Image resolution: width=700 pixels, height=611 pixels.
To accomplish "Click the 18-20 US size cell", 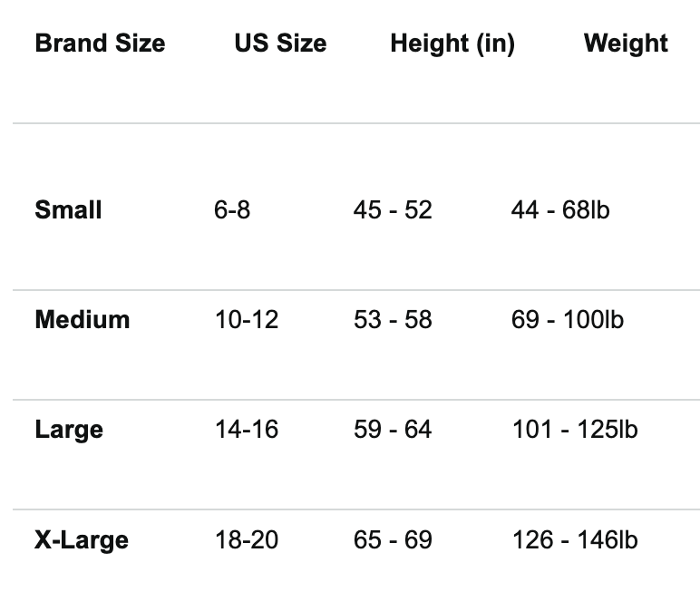I will tap(247, 539).
